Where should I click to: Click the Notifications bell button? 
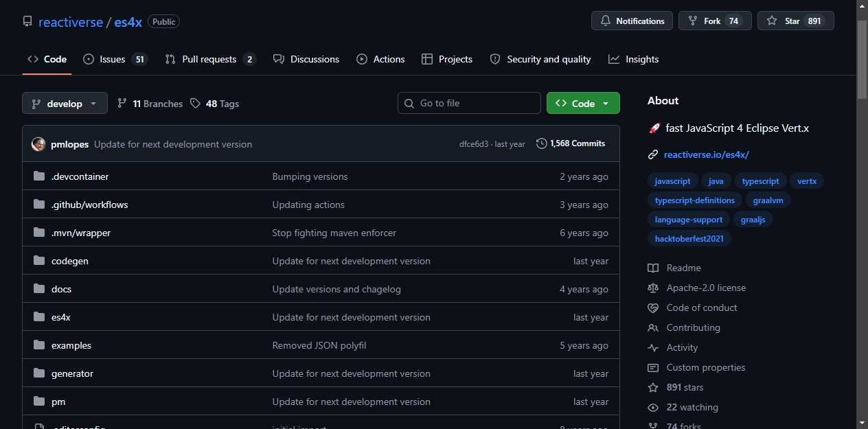click(x=632, y=21)
